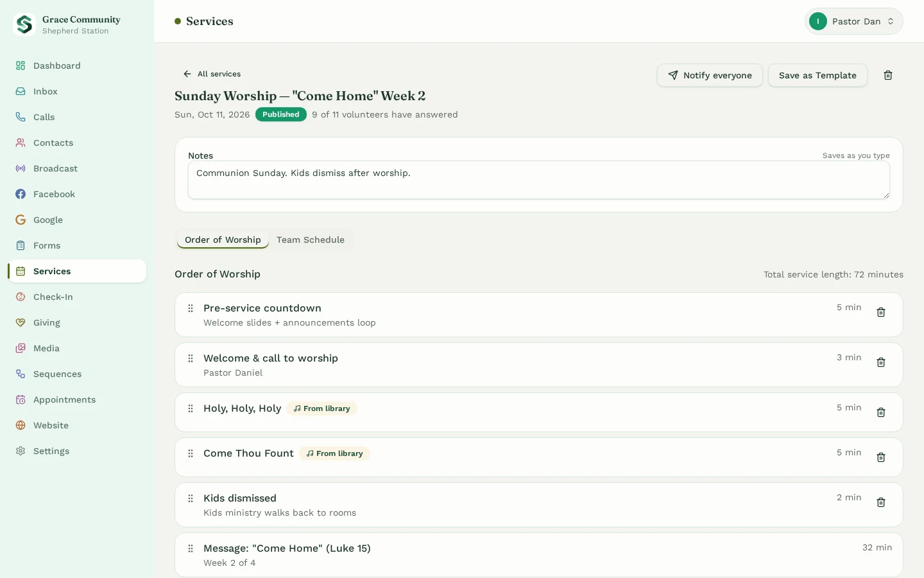Go back via All services link

point(212,74)
